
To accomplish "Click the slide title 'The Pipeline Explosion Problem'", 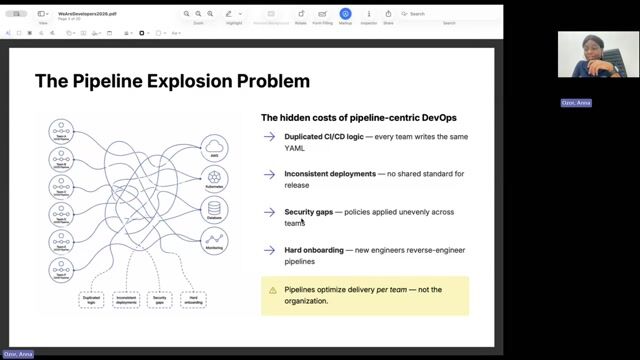I will click(172, 81).
